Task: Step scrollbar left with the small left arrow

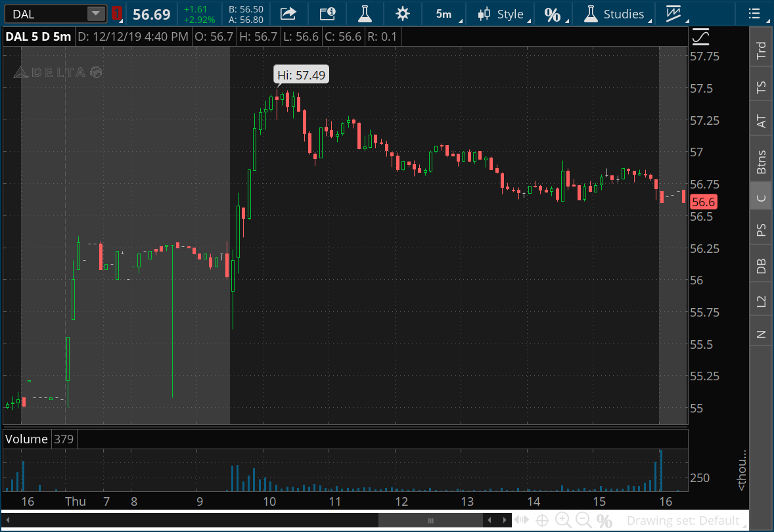Action: pos(489,520)
